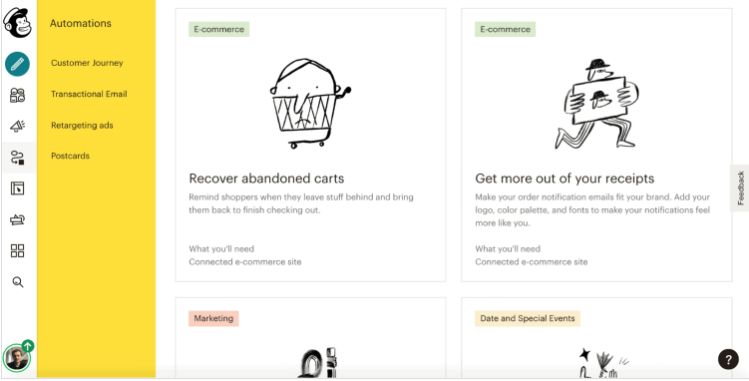
Task: Open the Website icon in sidebar
Action: 18,188
